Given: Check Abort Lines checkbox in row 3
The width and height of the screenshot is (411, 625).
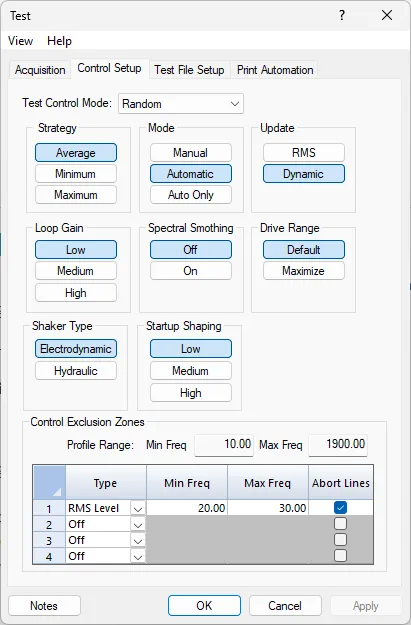Looking at the screenshot, I should click(x=340, y=539).
